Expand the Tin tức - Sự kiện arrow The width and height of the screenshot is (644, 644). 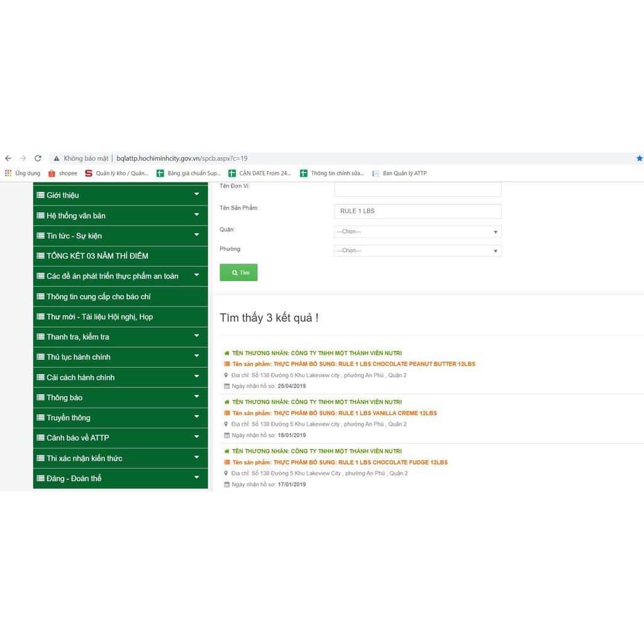tap(196, 235)
